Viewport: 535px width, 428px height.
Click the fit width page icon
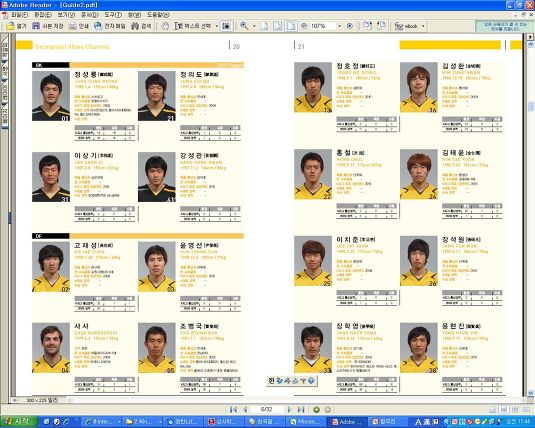point(291,26)
